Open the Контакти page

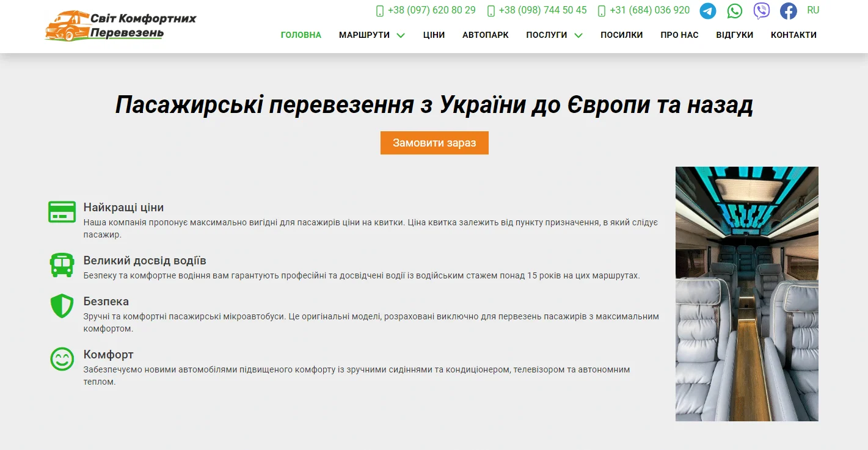point(793,35)
